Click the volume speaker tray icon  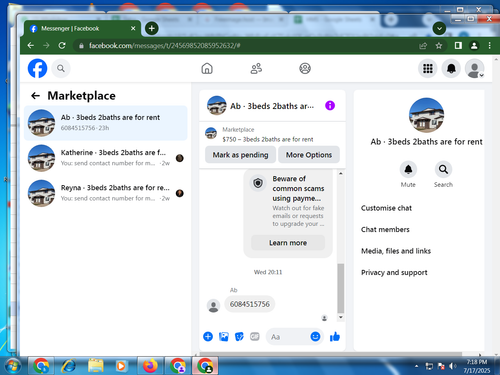click(x=452, y=366)
